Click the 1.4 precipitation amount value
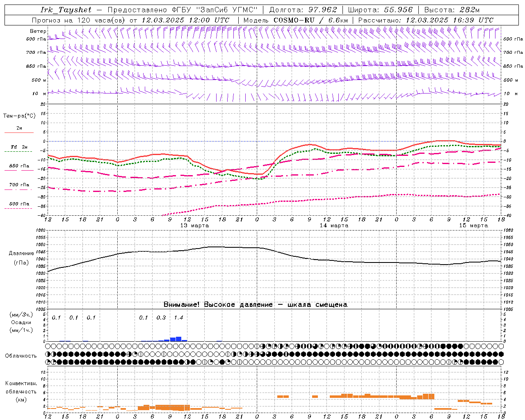The height and width of the screenshot is (420, 525). tap(178, 317)
